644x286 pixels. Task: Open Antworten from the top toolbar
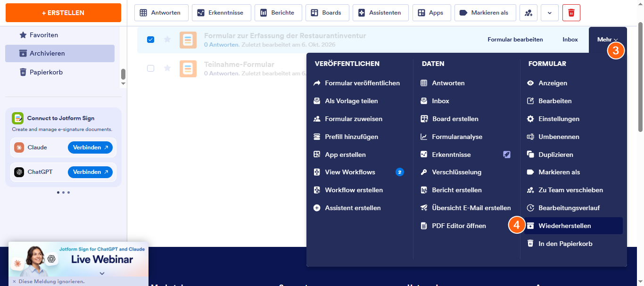161,13
